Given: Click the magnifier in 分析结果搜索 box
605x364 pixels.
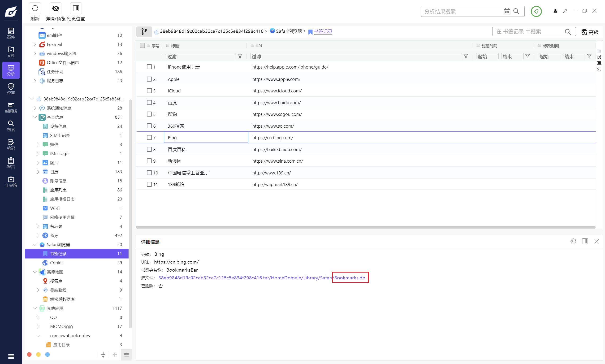Looking at the screenshot, I should pyautogui.click(x=516, y=11).
